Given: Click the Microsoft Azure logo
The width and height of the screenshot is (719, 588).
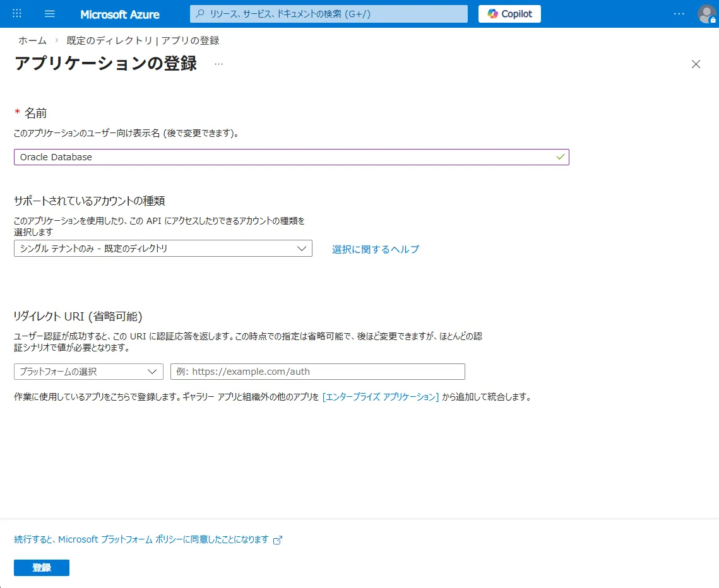Looking at the screenshot, I should click(x=120, y=13).
